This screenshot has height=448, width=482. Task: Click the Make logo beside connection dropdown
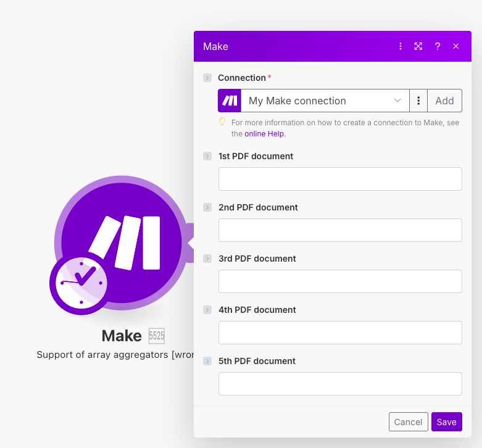[230, 101]
